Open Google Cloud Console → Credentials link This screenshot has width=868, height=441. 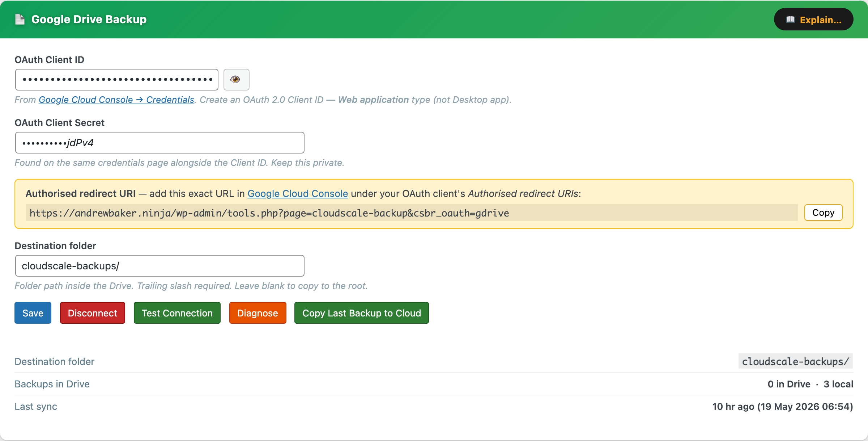click(116, 100)
